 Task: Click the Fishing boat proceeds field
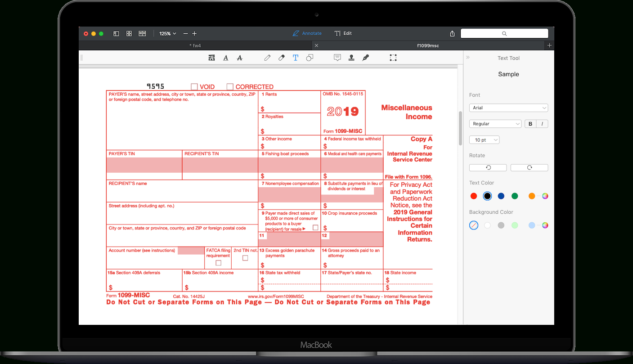pos(289,165)
